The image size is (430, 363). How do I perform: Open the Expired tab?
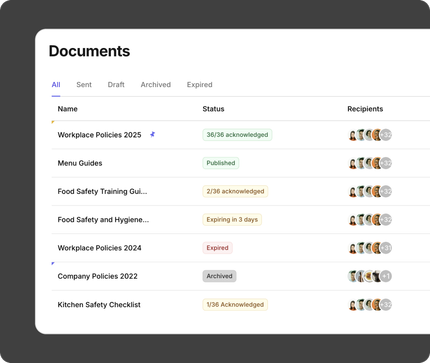pyautogui.click(x=199, y=85)
